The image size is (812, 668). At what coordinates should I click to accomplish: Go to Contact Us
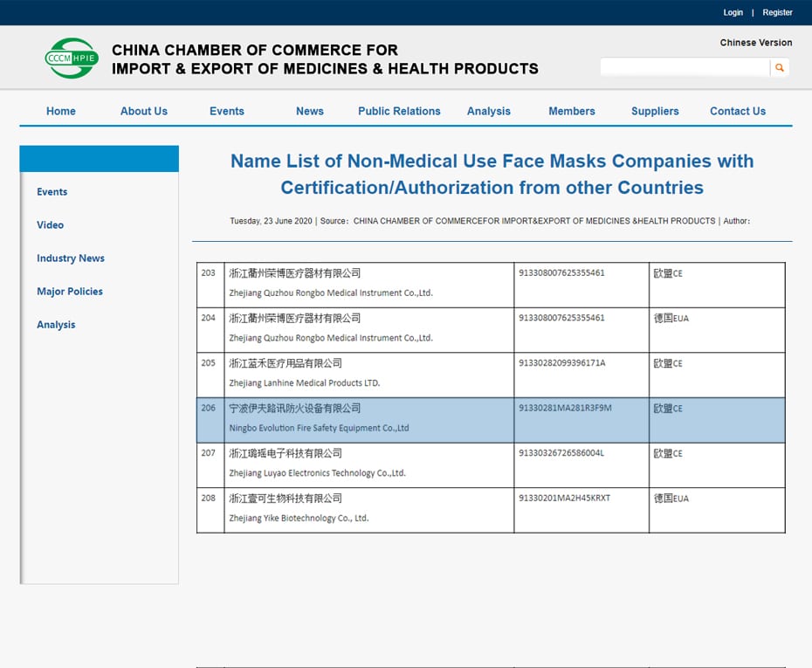click(738, 111)
